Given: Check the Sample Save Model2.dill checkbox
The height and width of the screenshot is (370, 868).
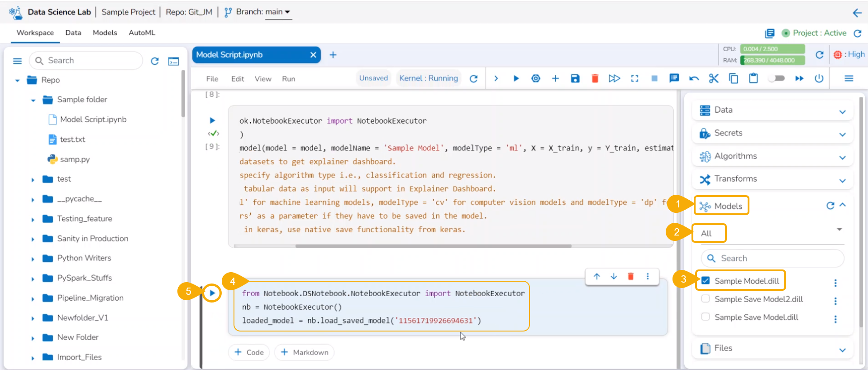Looking at the screenshot, I should (706, 299).
